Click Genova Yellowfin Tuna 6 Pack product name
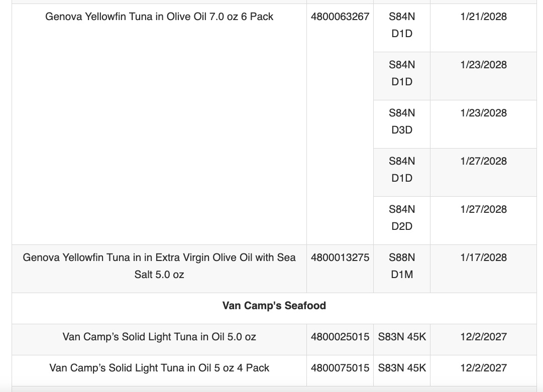The height and width of the screenshot is (392, 543). tap(159, 17)
